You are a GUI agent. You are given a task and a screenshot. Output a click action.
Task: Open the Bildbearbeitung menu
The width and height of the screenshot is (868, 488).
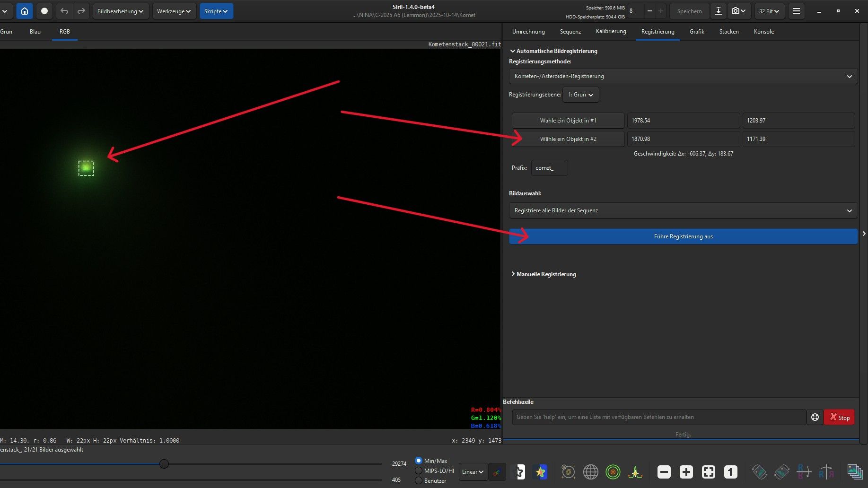121,11
